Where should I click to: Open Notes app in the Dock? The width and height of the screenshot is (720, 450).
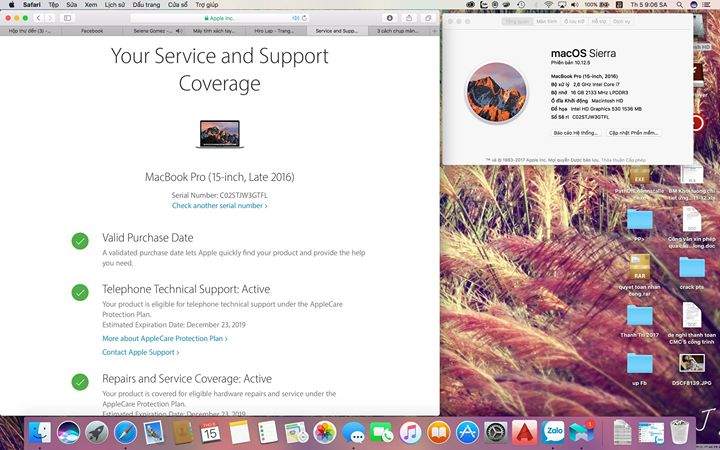[x=239, y=433]
